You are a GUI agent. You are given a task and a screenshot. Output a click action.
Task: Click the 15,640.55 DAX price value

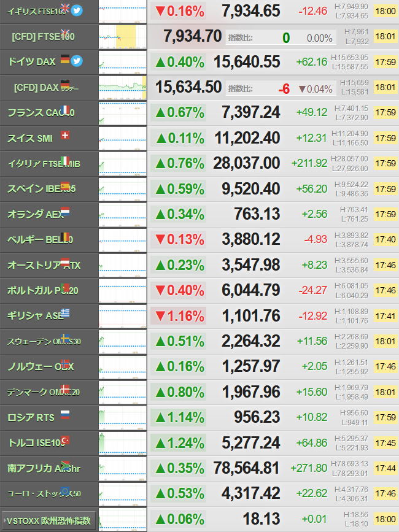point(247,62)
